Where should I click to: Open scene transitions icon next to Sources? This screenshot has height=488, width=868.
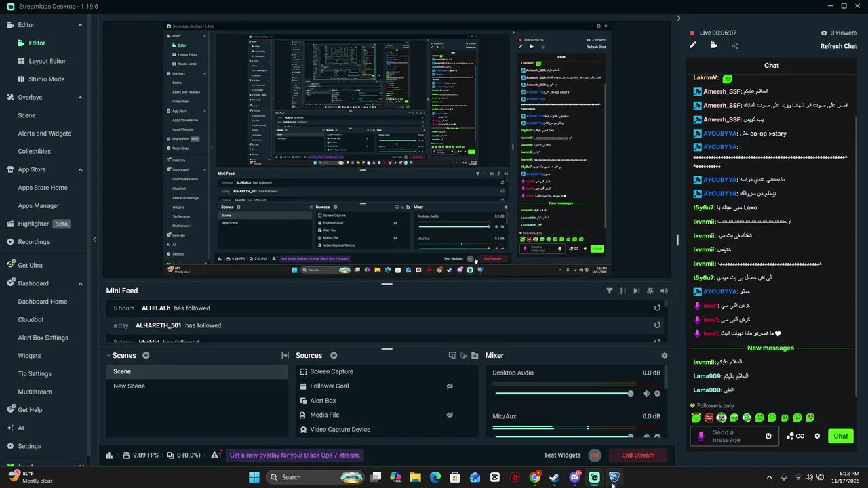tap(285, 355)
